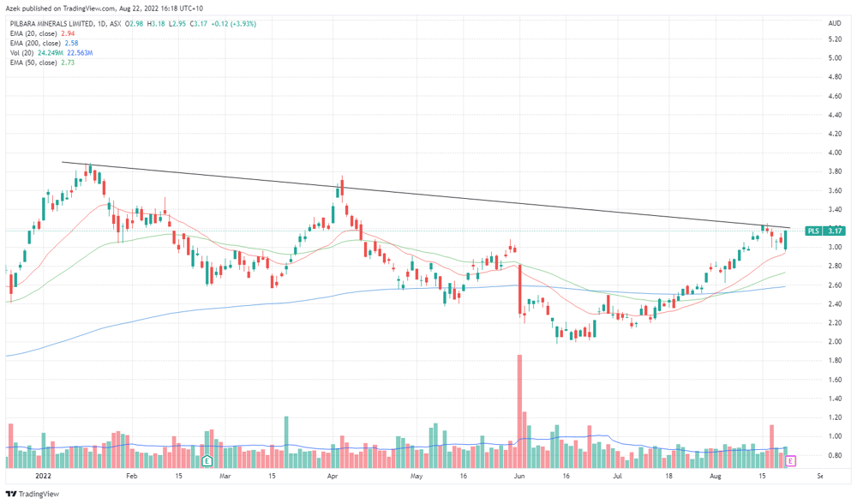This screenshot has height=504, width=857.
Task: Select the PLS 3.17 price label
Action: (825, 231)
